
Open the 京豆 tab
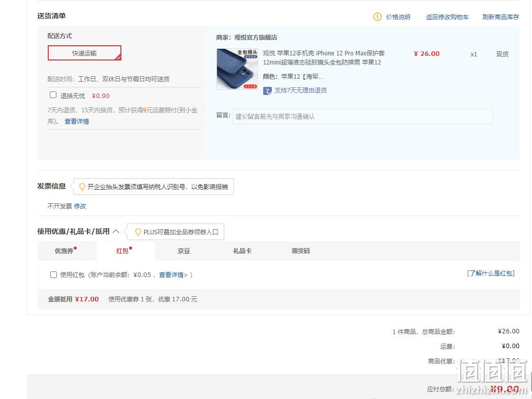pyautogui.click(x=184, y=251)
